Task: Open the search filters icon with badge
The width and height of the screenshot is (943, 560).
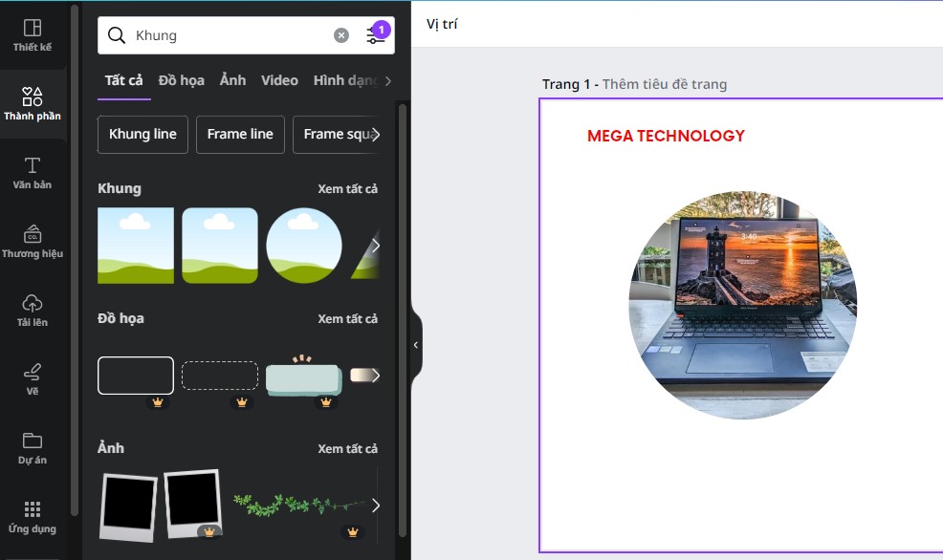Action: coord(377,34)
